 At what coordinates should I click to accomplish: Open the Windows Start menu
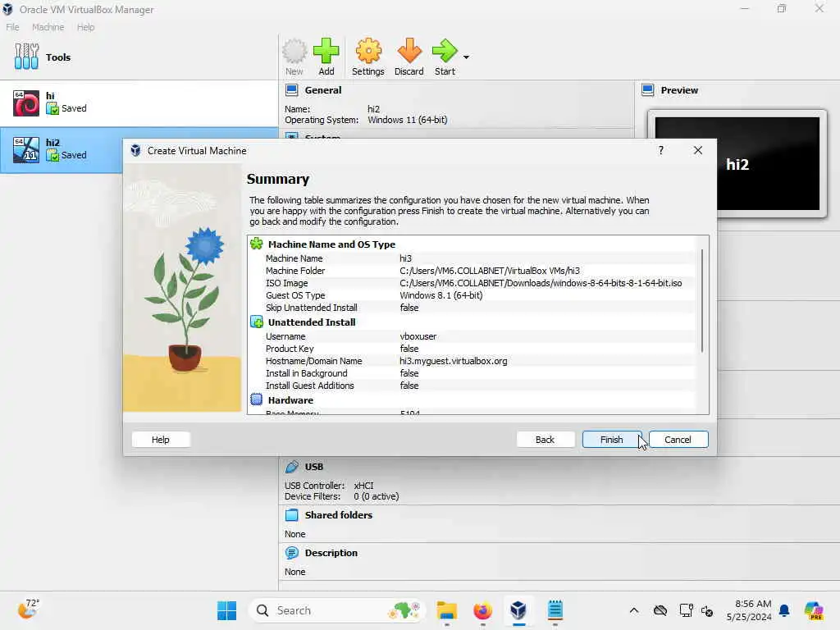click(x=226, y=610)
